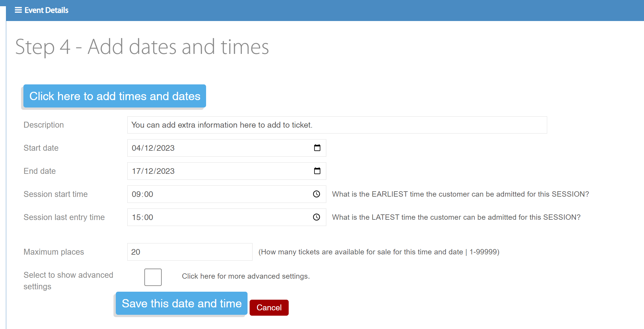
Task: Click here to add times and dates
Action: pos(115,96)
